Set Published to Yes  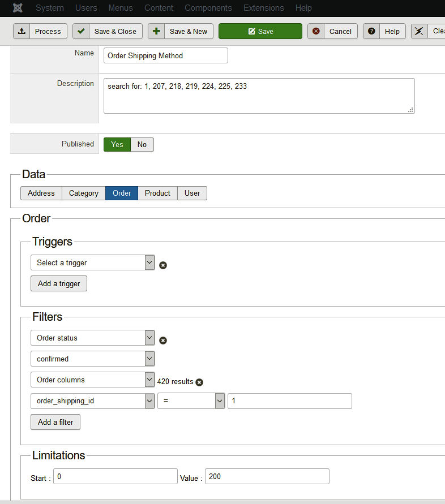[x=117, y=144]
